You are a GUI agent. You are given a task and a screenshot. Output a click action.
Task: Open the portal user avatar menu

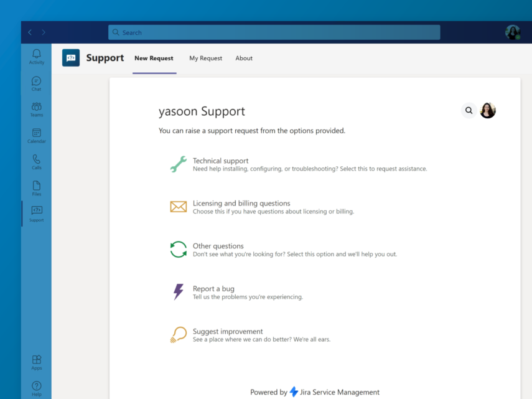coord(488,110)
